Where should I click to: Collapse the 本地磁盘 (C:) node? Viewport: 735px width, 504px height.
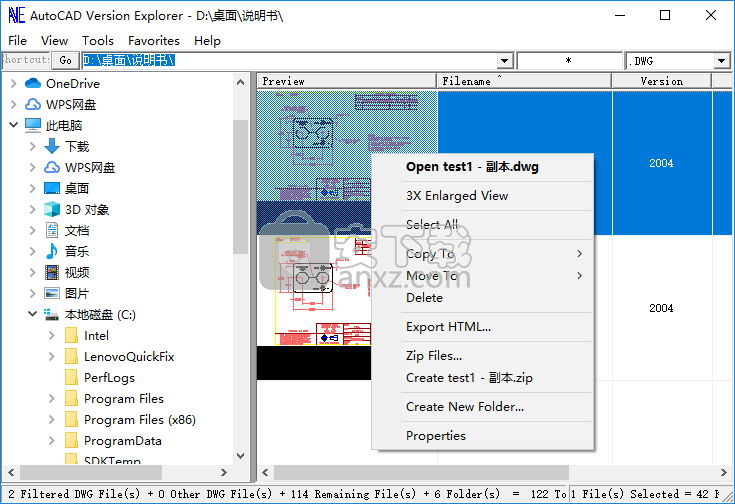coord(32,314)
